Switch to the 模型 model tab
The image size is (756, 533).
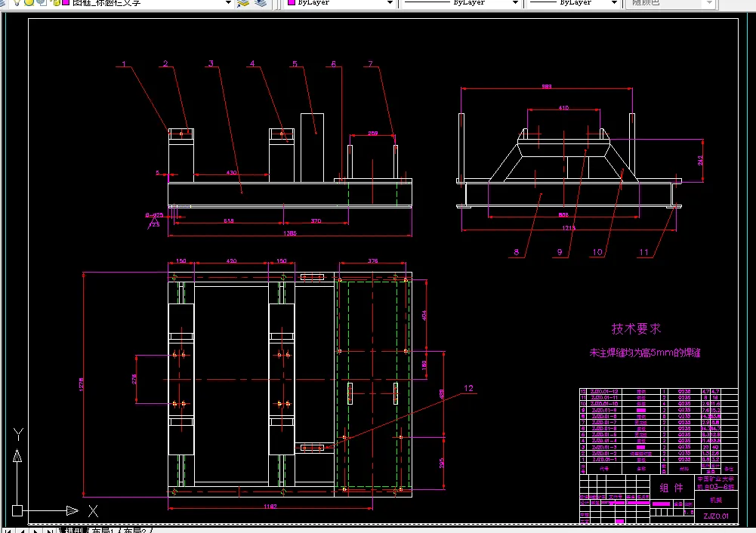(74, 530)
